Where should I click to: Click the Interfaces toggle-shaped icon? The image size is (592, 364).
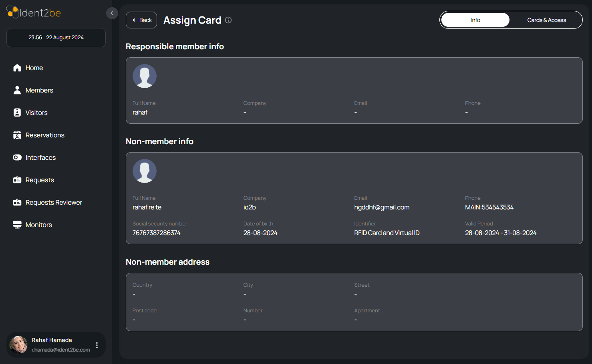(17, 158)
